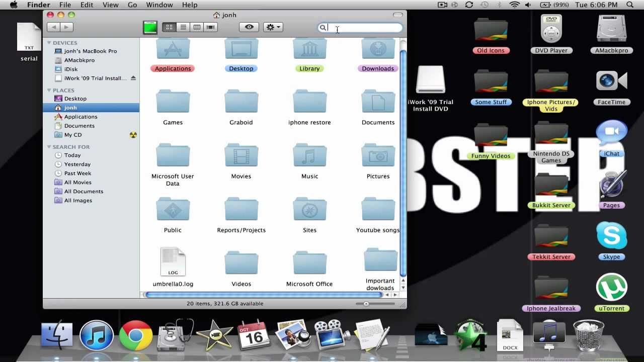The width and height of the screenshot is (644, 362).
Task: Click the Finder search field
Action: (x=360, y=28)
